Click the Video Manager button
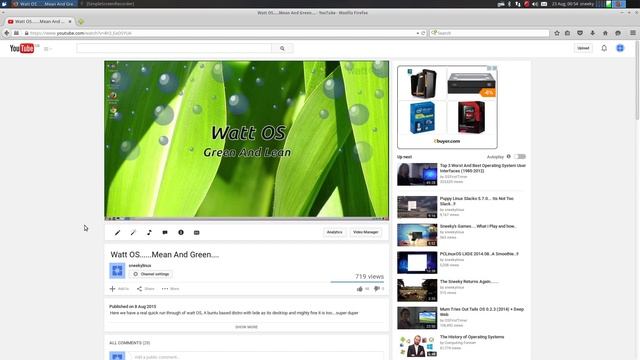The width and height of the screenshot is (640, 360). coord(365,232)
